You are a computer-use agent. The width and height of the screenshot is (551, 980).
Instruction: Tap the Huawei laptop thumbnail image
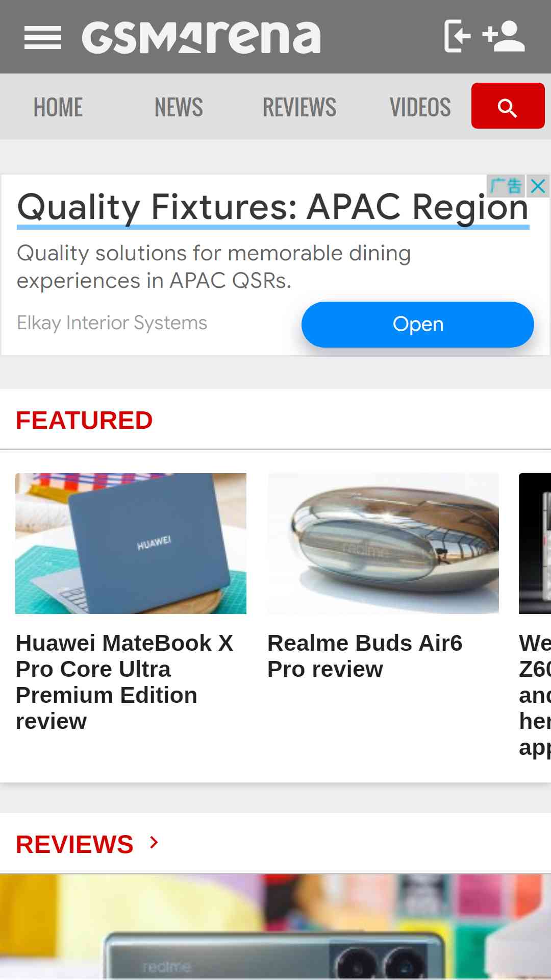131,544
